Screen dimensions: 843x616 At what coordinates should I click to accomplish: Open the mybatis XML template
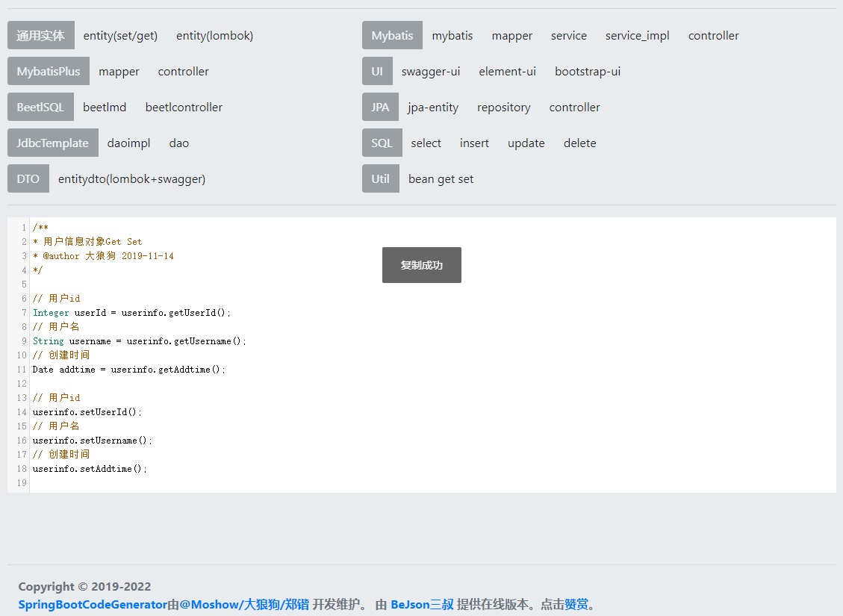(x=452, y=35)
